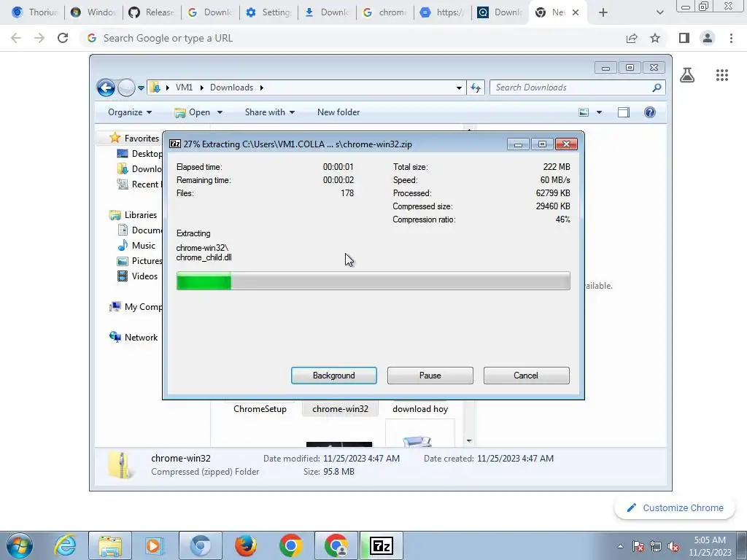Select the chrome-win32 zip file
Image resolution: width=747 pixels, height=560 pixels.
pyautogui.click(x=340, y=408)
